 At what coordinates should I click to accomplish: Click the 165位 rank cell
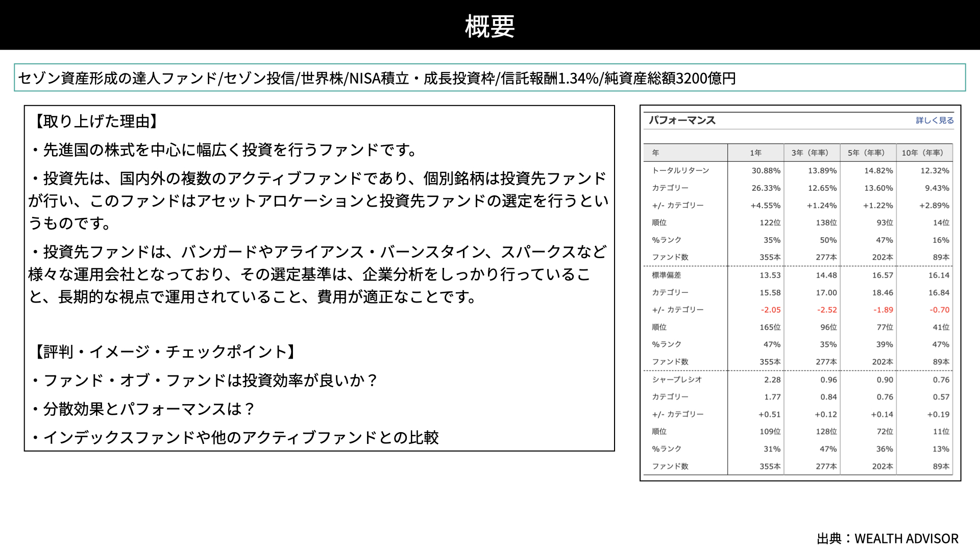point(770,327)
